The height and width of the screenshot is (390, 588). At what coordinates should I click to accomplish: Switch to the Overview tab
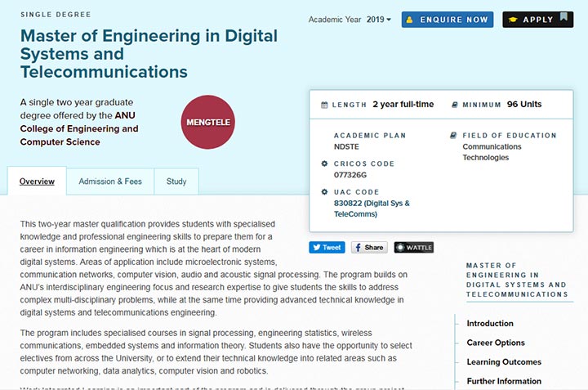(x=37, y=182)
